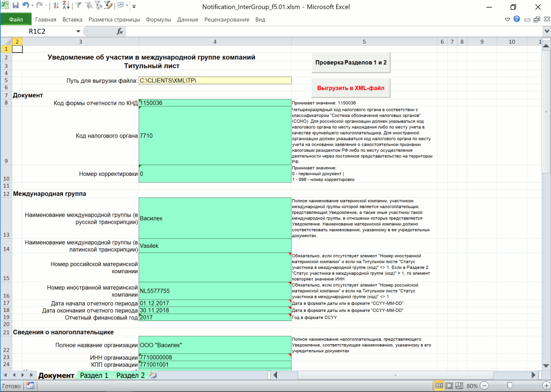Switch to Normal view icon in status bar
This screenshot has width=551, height=392.
coord(439,386)
